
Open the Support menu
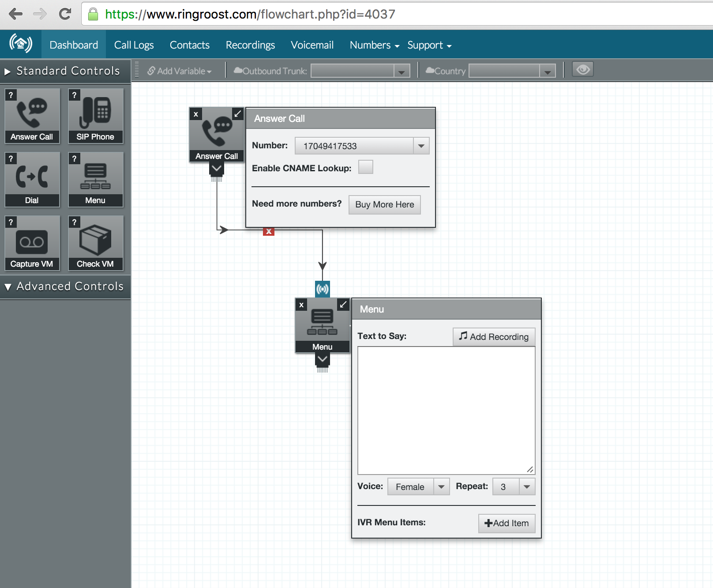[429, 45]
